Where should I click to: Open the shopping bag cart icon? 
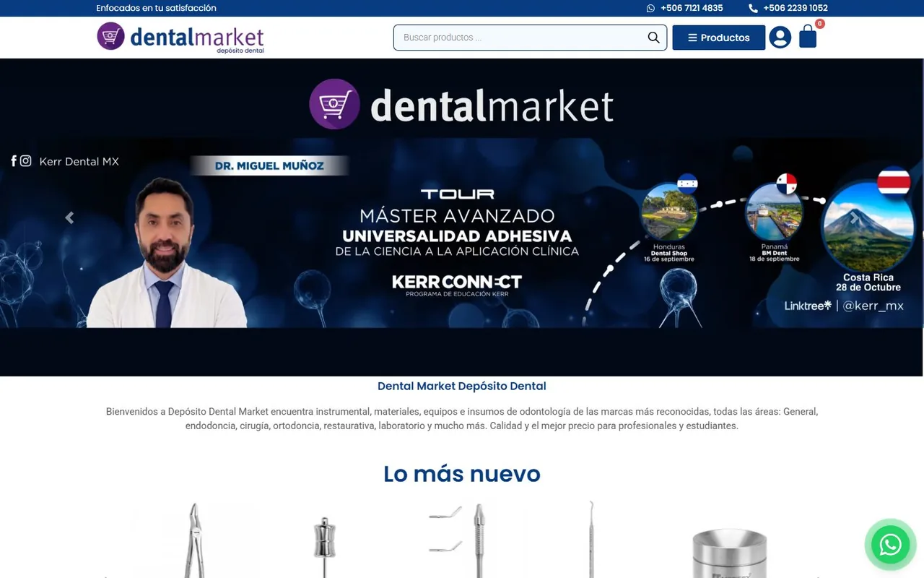tap(808, 38)
